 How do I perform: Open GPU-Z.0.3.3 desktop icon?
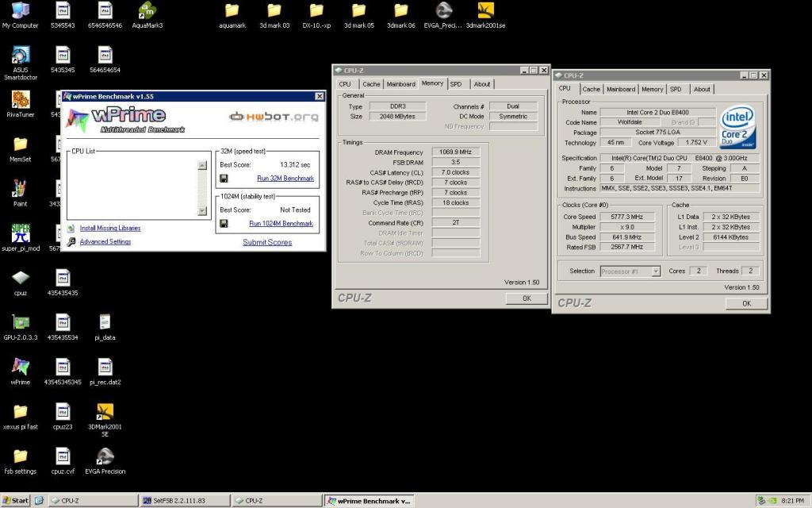click(20, 327)
